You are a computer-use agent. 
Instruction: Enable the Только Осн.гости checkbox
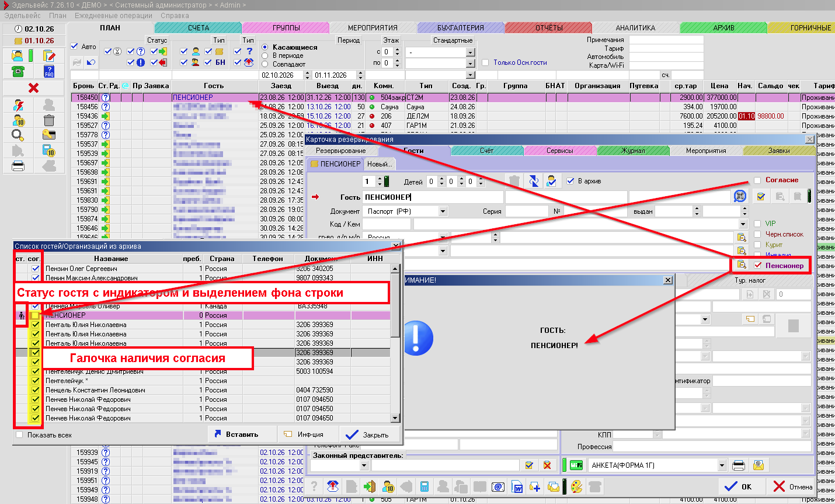(x=485, y=62)
